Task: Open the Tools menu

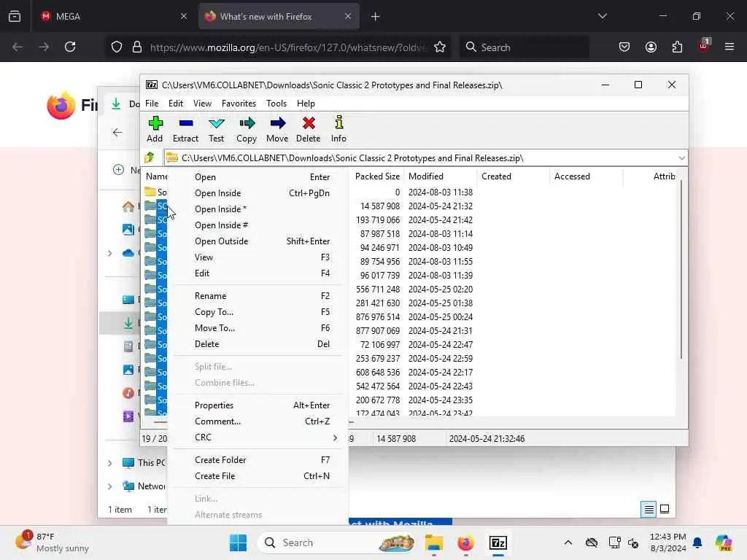Action: point(276,104)
